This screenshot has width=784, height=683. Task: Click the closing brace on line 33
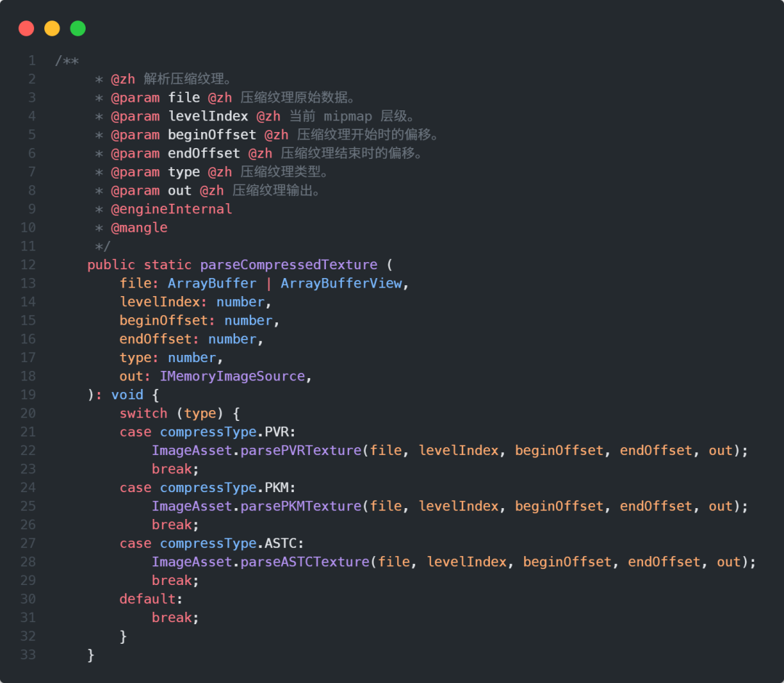click(91, 655)
